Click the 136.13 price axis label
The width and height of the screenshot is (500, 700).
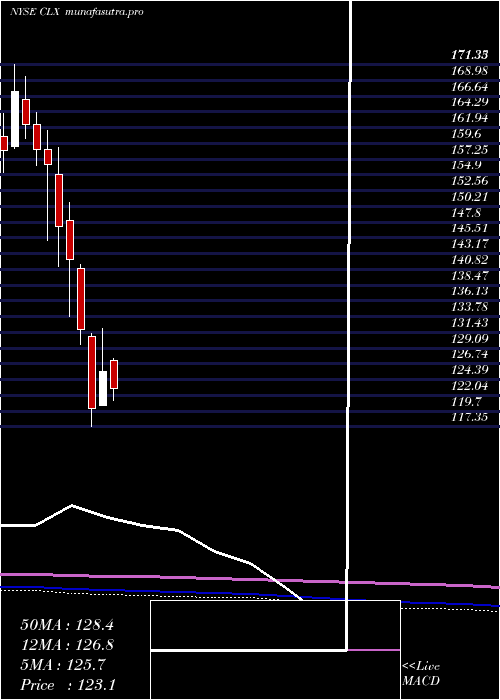tap(470, 291)
